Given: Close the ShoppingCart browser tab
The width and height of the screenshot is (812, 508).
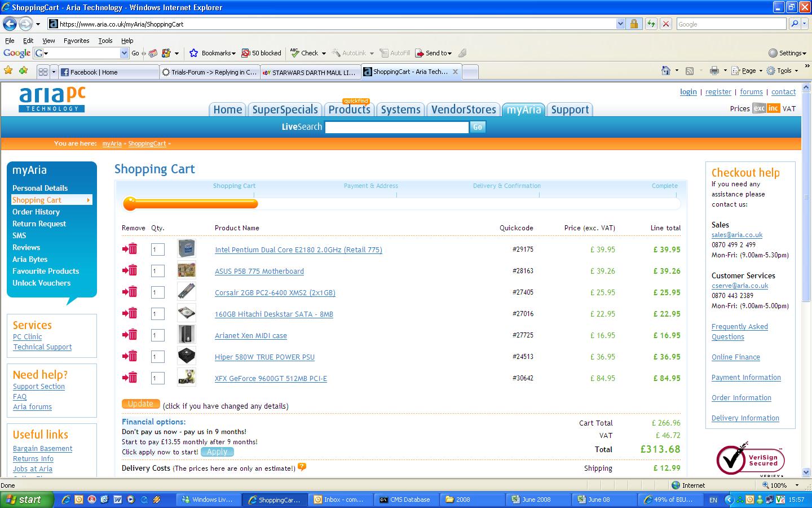Looking at the screenshot, I should coord(455,72).
